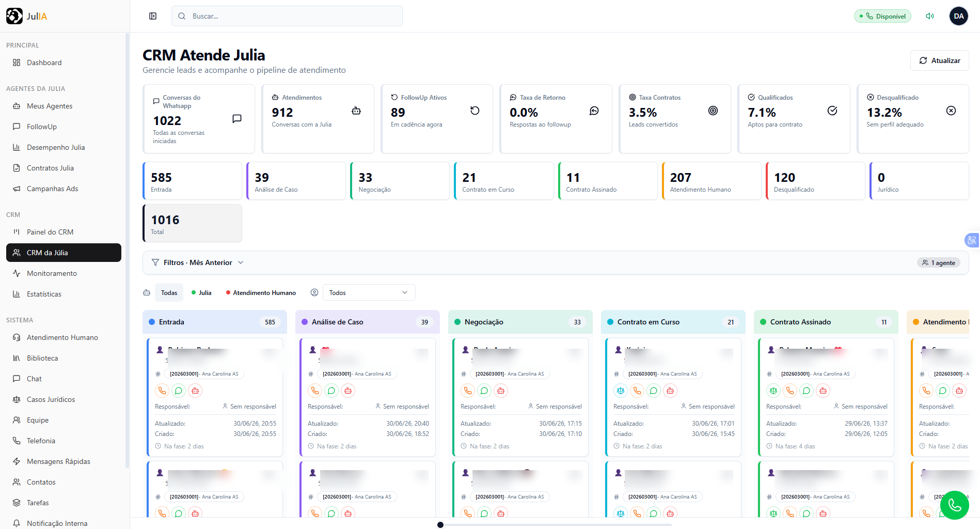Filter by Negociação count card
The image size is (980, 529).
pos(400,181)
